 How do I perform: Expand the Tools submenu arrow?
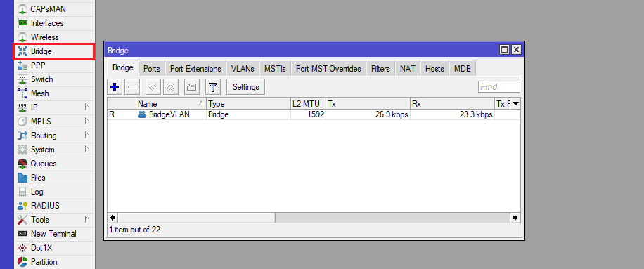click(x=86, y=219)
